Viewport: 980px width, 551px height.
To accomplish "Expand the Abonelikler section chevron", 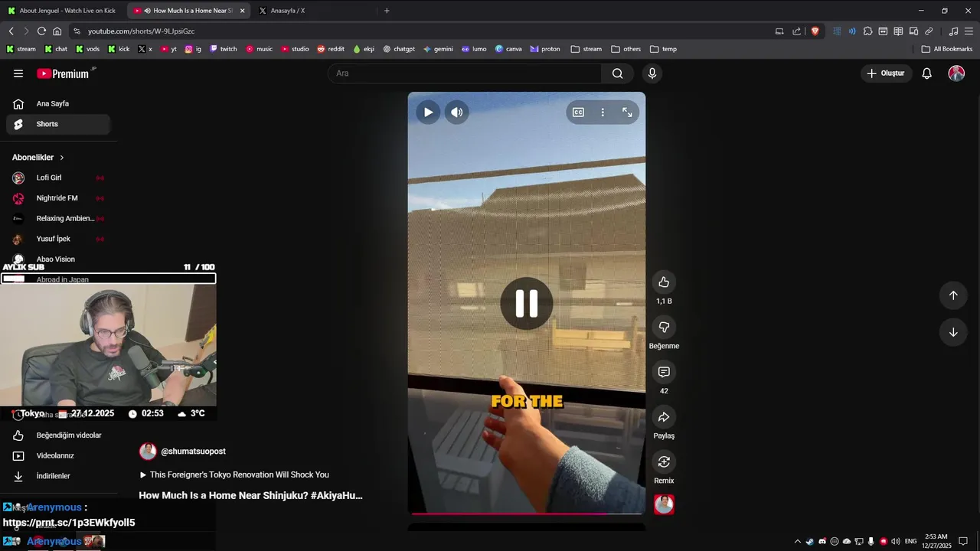I will (62, 158).
